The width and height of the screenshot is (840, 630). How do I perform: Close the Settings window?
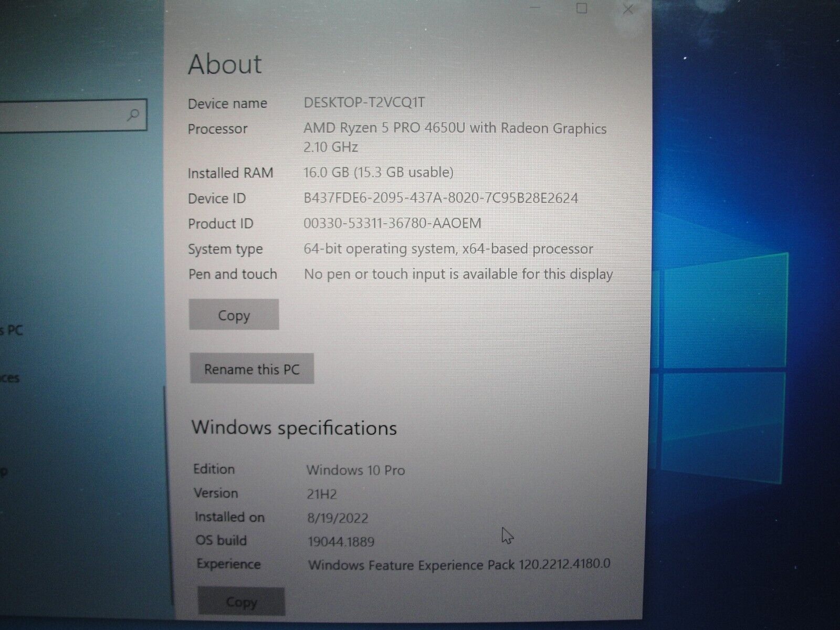coord(628,9)
